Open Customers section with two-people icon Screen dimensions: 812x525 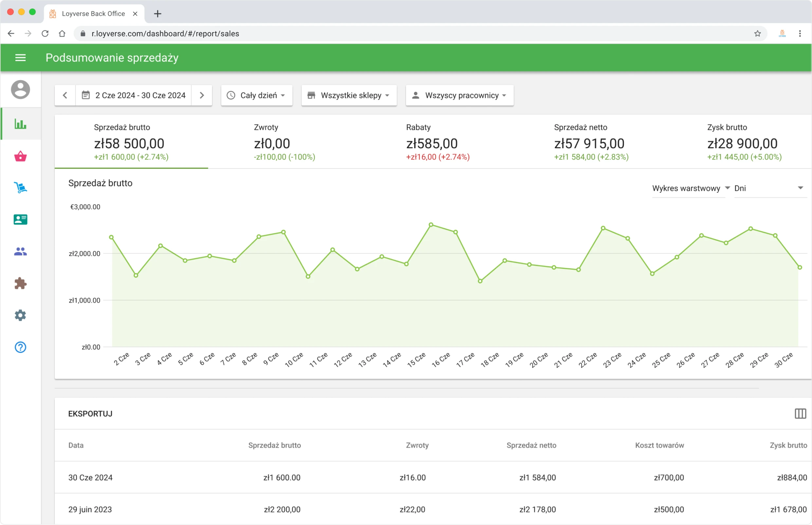[x=20, y=251]
